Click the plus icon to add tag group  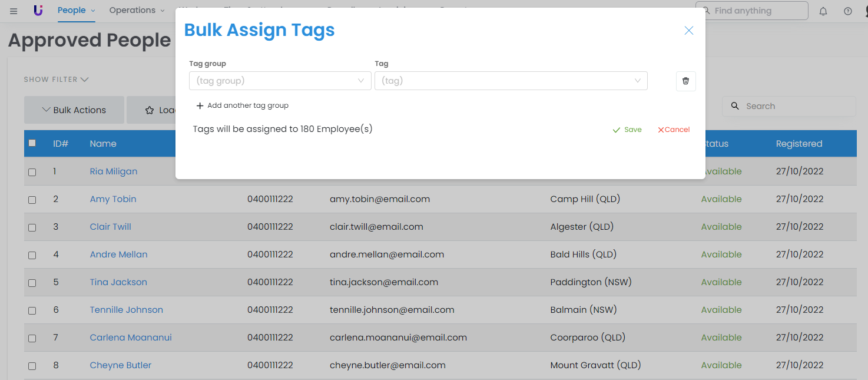pos(200,106)
